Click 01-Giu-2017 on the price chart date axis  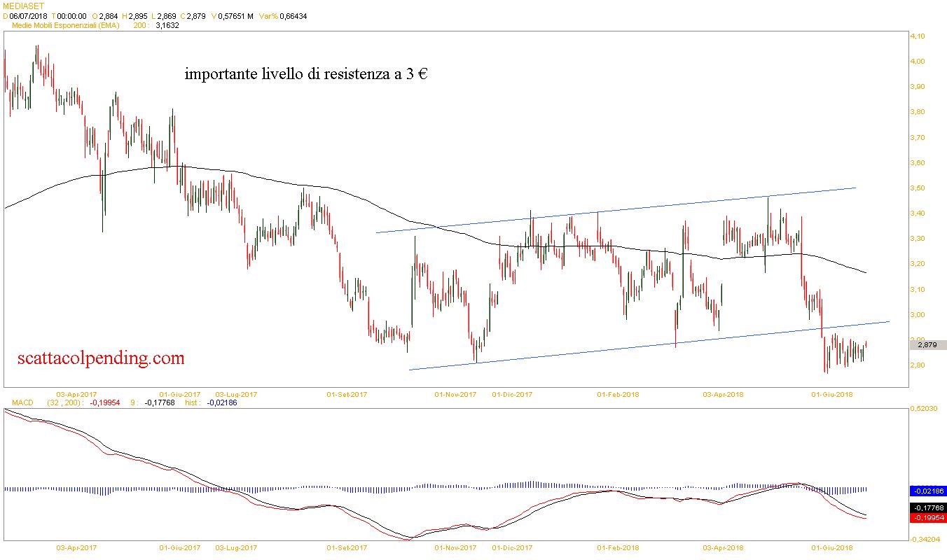point(180,394)
